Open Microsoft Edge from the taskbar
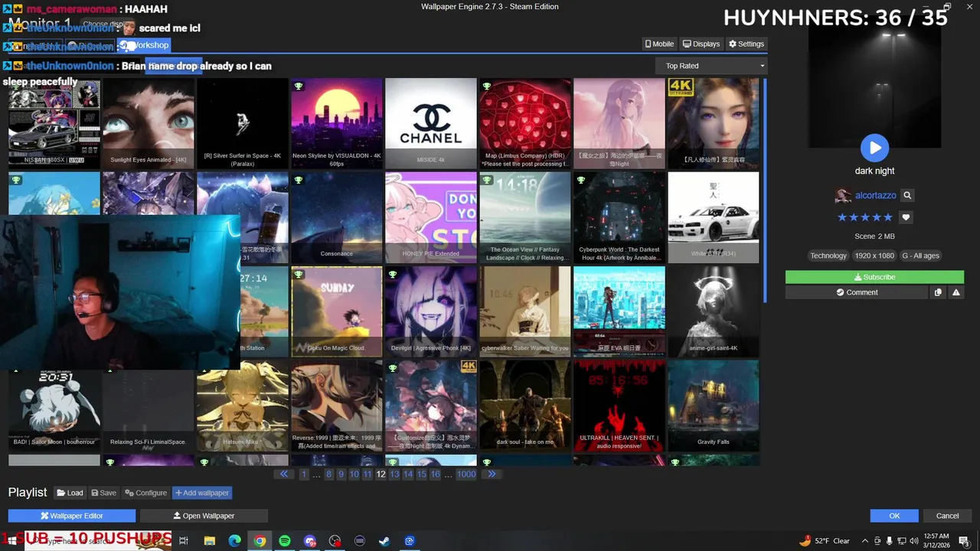Viewport: 980px width, 551px height. [x=234, y=541]
